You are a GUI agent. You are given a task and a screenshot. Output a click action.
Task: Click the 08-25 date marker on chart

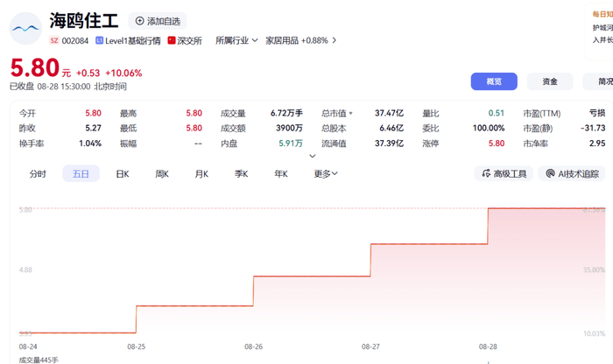click(136, 346)
